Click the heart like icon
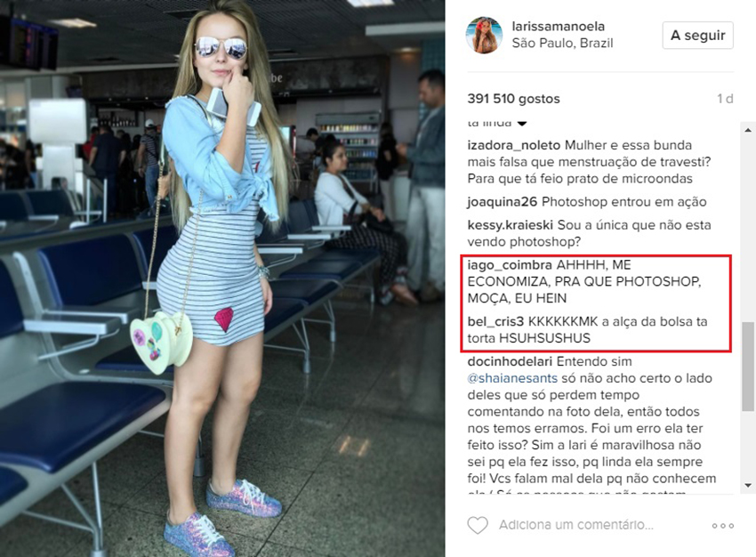The height and width of the screenshot is (557, 756). [478, 525]
